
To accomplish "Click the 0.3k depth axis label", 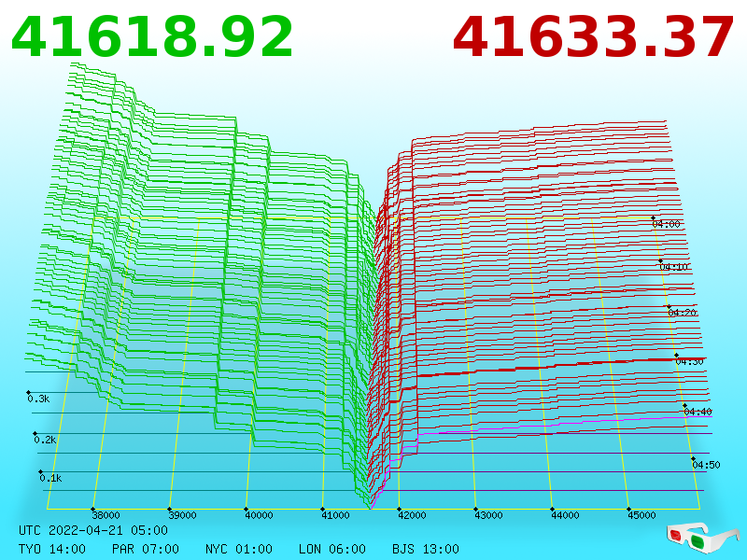I will click(38, 399).
